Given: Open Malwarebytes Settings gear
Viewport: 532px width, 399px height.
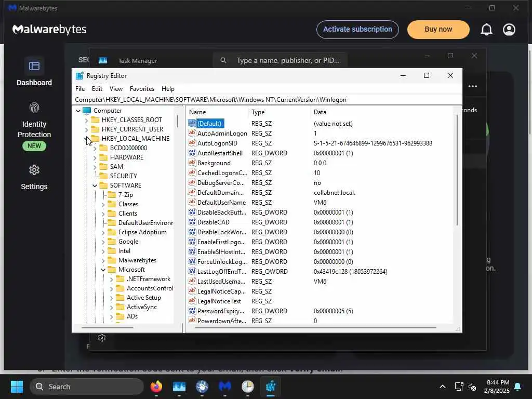Looking at the screenshot, I should point(34,170).
